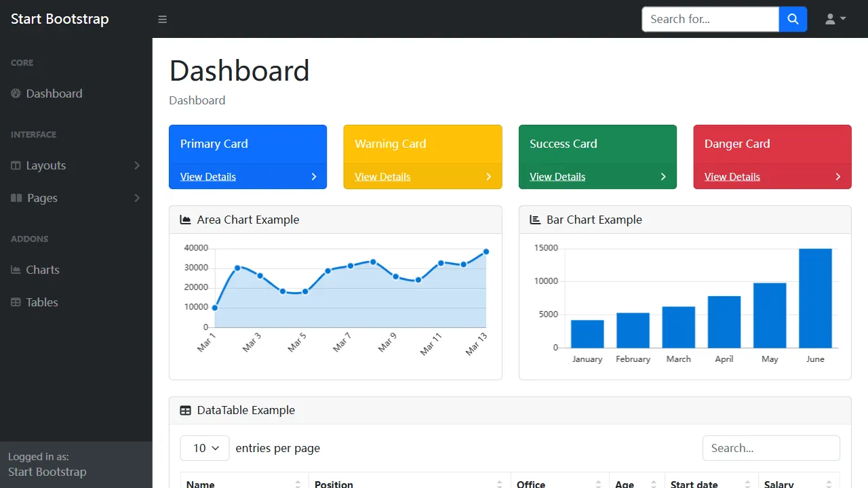868x488 pixels.
Task: Open the entries per page dropdown
Action: (x=205, y=448)
